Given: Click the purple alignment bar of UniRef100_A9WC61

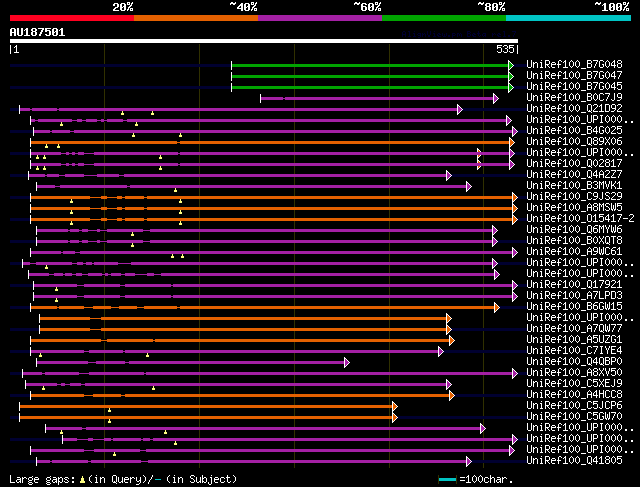Looking at the screenshot, I should (273, 253).
